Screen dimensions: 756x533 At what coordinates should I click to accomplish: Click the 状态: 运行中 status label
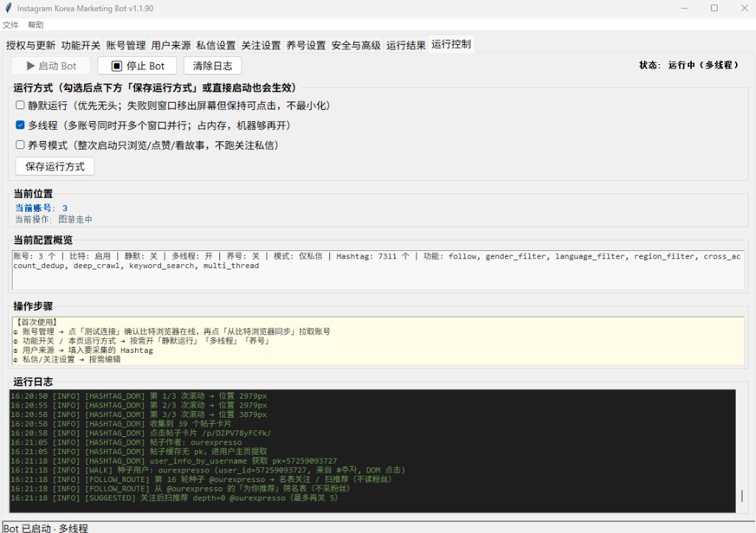coord(689,65)
